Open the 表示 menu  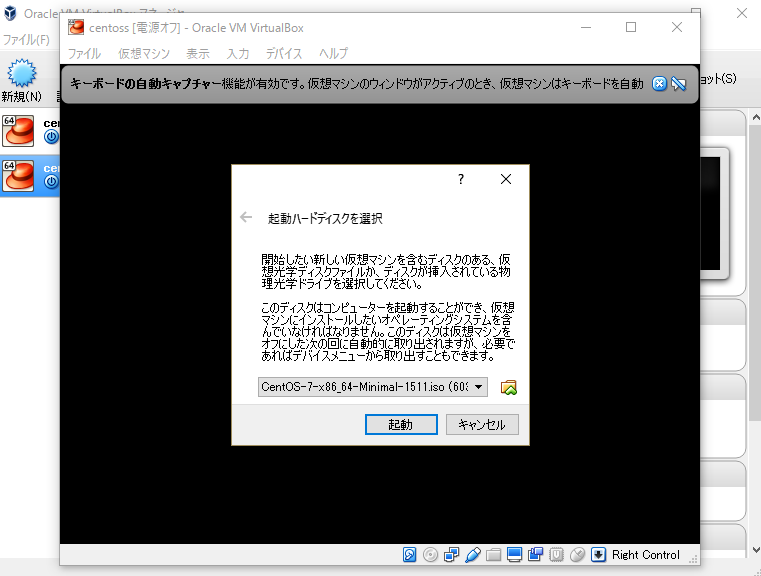pyautogui.click(x=198, y=53)
